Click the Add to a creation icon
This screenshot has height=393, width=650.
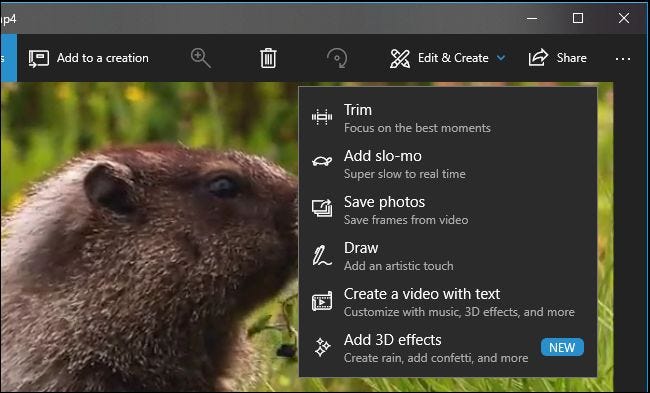click(39, 58)
